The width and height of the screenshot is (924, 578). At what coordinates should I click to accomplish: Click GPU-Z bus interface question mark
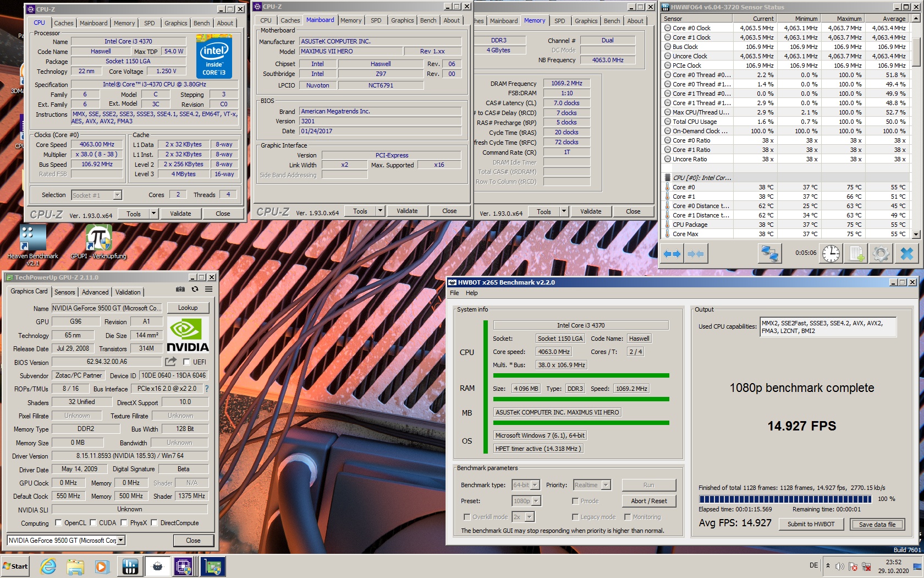[x=207, y=389]
